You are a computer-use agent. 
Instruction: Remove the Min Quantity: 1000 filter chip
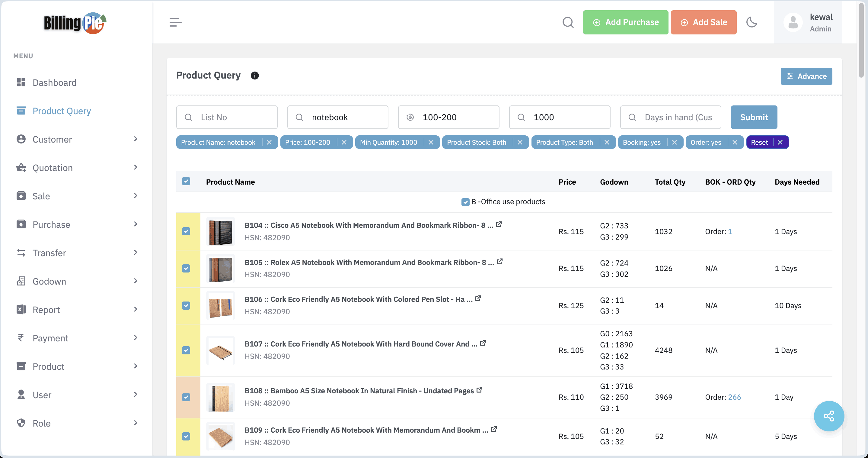(431, 142)
